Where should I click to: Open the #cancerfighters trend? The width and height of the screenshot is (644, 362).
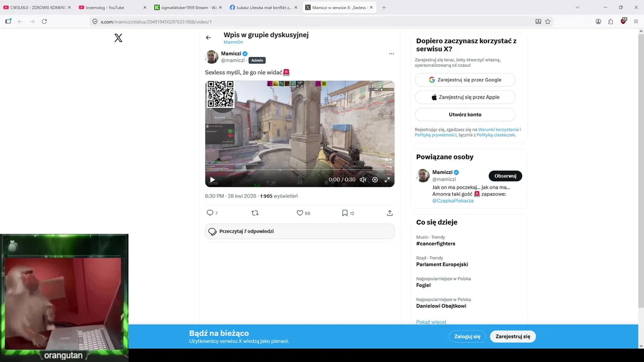pos(436,244)
